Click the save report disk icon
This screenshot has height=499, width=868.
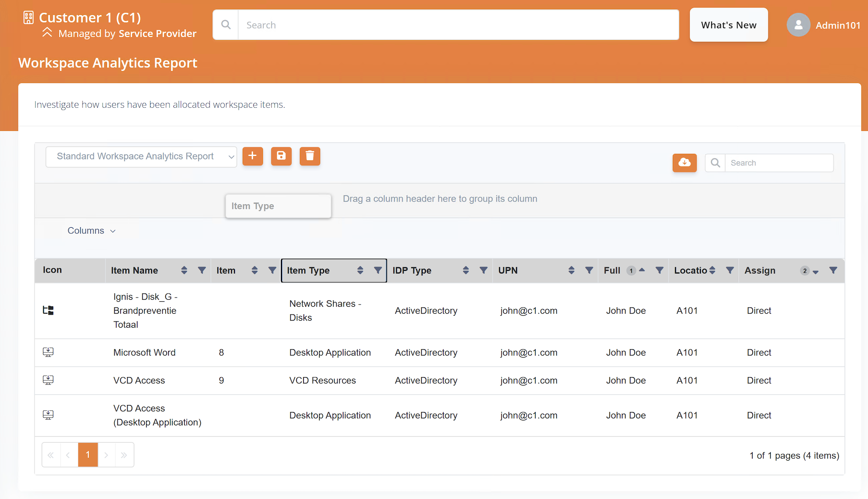click(281, 156)
